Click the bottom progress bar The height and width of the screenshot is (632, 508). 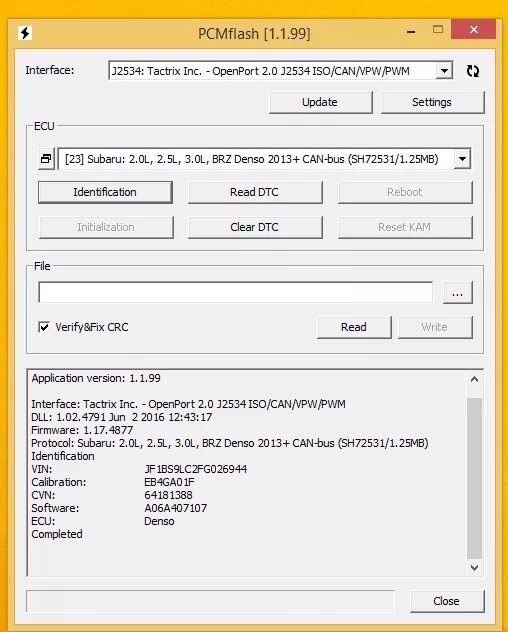(x=210, y=601)
